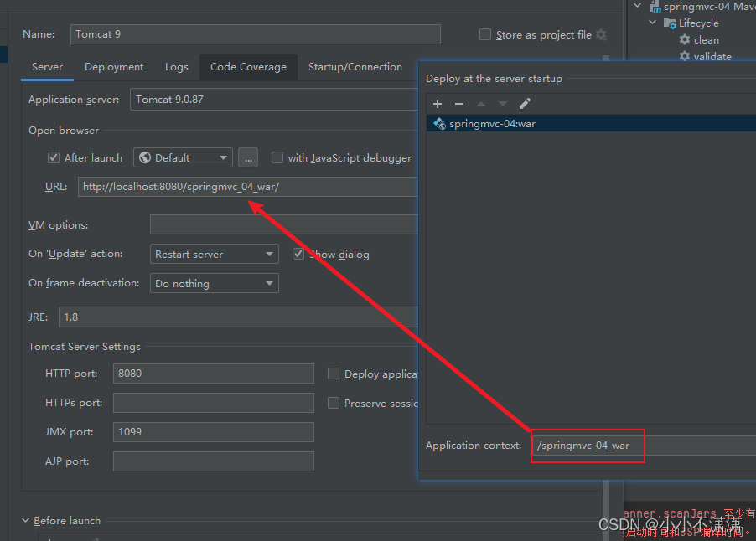Image resolution: width=756 pixels, height=541 pixels.
Task: Collapse the Before launch section
Action: point(25,520)
